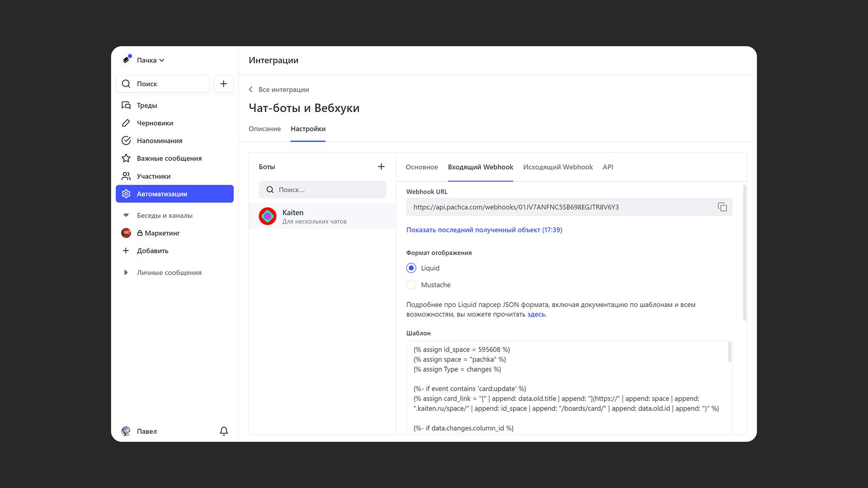Viewport: 868px width, 488px height.
Task: Switch to the Описание tab
Action: coord(264,129)
